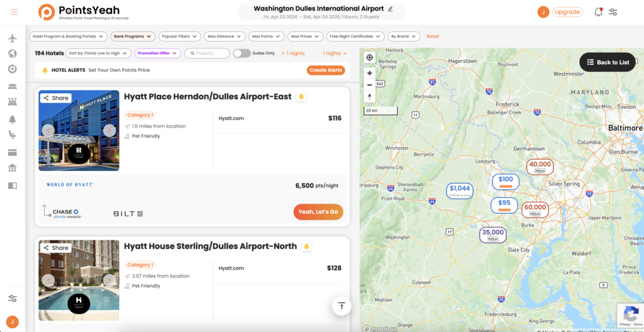Select the 35,000 Hilton map marker
Screen dimensions: 644x332
coord(493,235)
